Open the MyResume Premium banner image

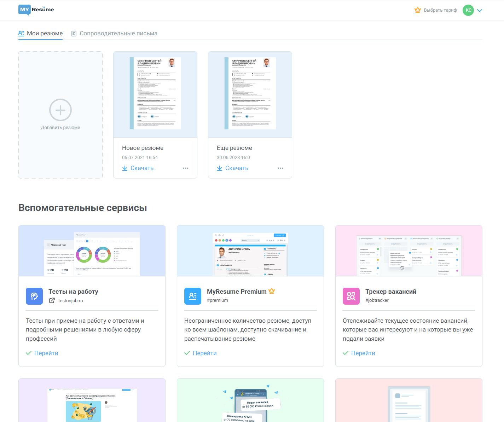(250, 251)
